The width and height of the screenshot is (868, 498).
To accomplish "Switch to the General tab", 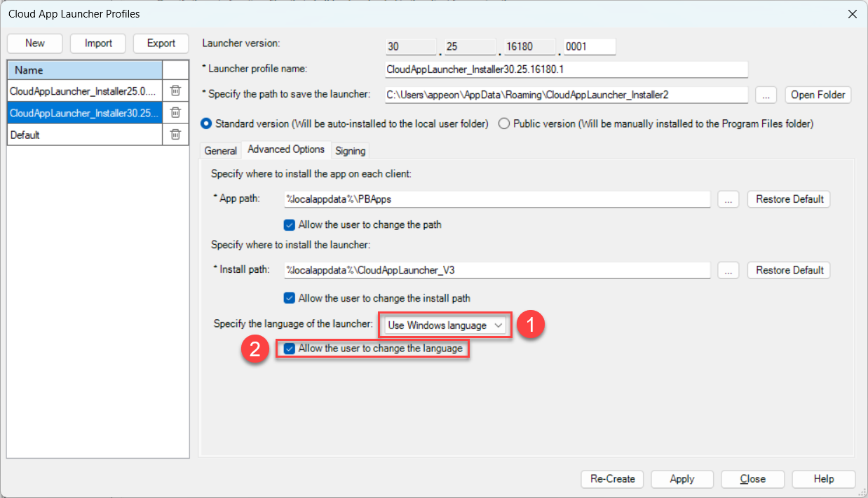I will pyautogui.click(x=220, y=151).
